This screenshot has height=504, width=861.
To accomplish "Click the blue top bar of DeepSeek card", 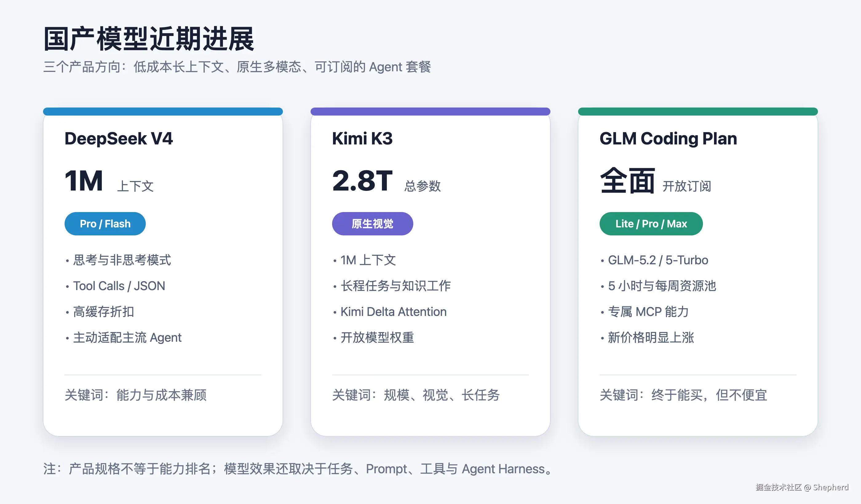I will [163, 111].
